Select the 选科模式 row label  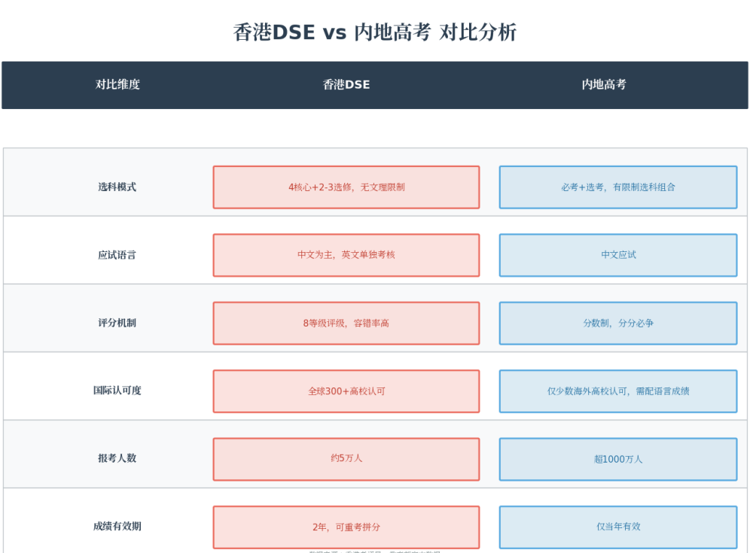tap(117, 187)
